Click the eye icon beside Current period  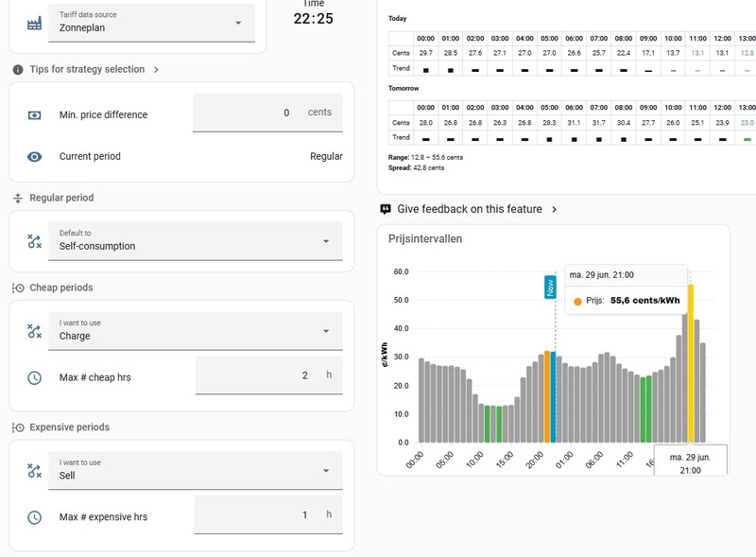coord(34,156)
